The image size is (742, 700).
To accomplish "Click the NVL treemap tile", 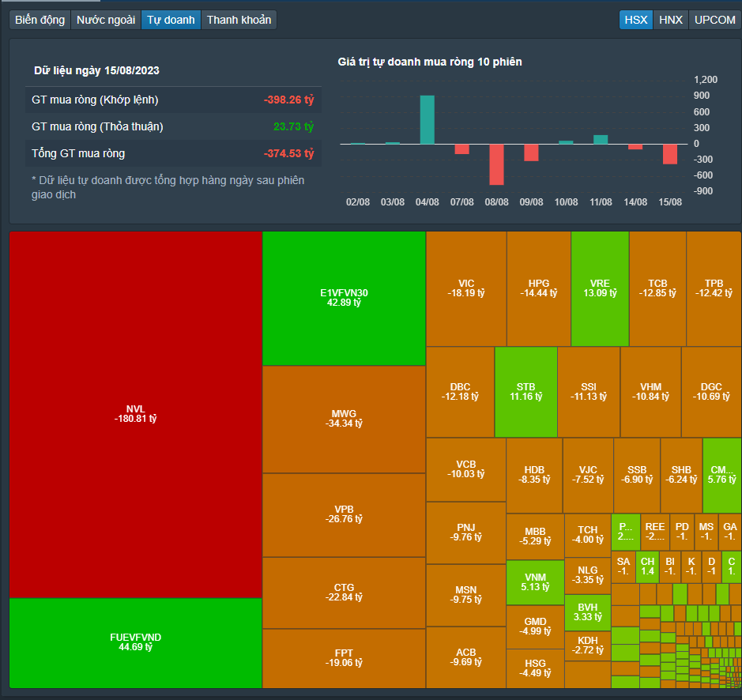I will 136,415.
